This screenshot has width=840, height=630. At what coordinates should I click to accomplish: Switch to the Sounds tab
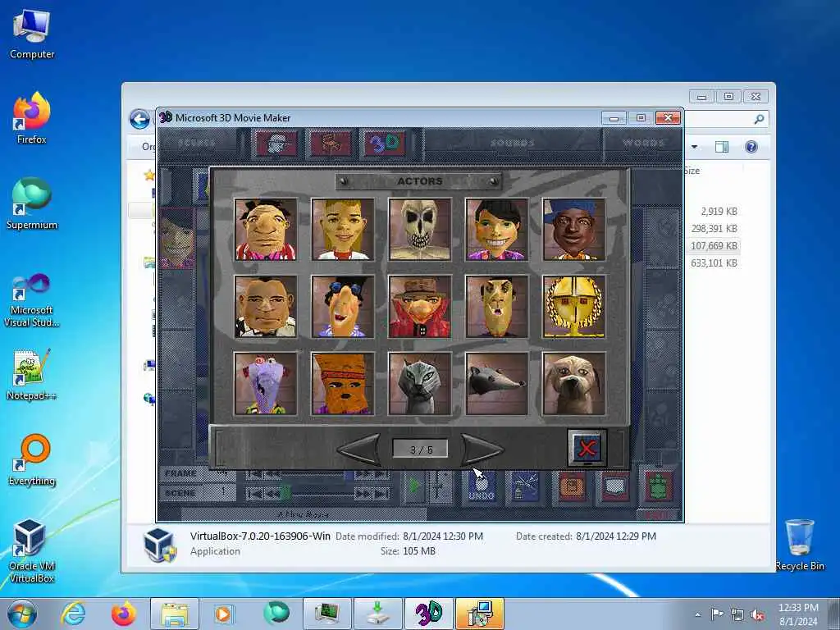click(513, 143)
